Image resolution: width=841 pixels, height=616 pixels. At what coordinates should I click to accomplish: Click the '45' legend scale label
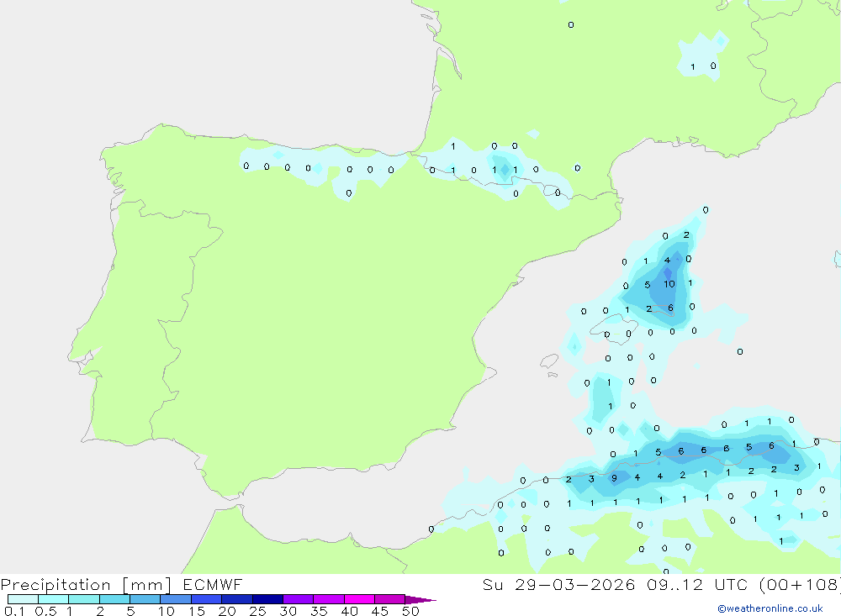380,611
